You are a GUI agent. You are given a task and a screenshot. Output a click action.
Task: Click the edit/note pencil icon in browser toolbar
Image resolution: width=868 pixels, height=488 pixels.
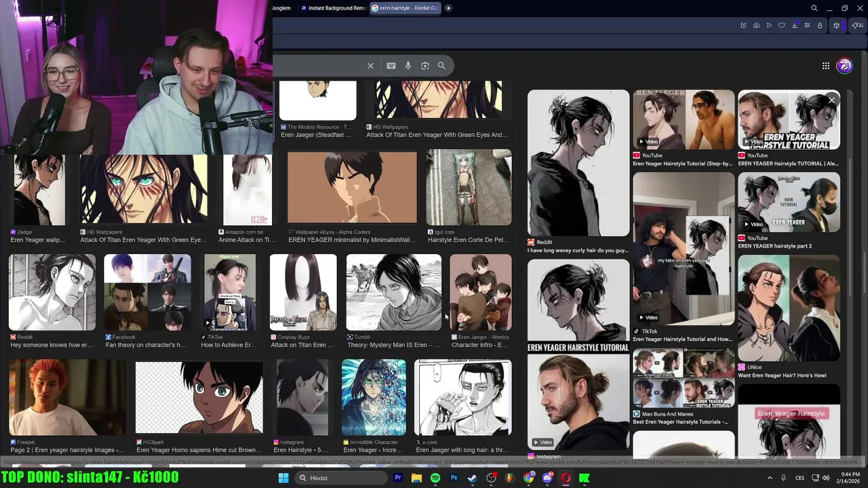tap(743, 26)
